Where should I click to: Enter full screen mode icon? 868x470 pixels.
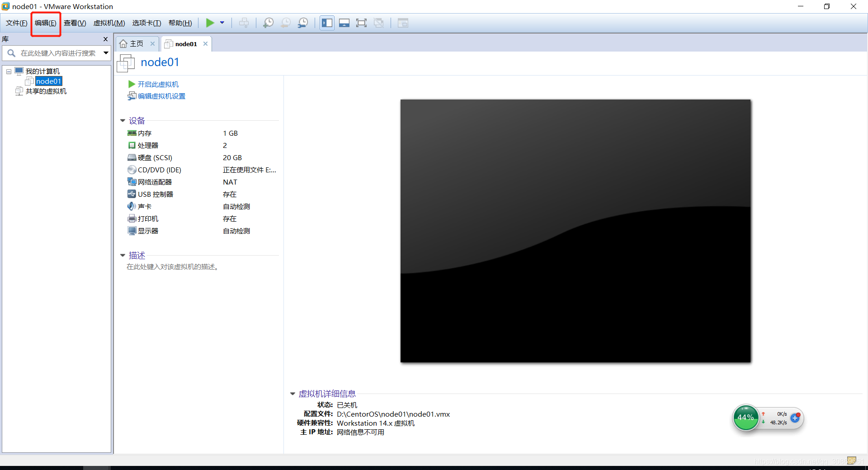pos(361,23)
